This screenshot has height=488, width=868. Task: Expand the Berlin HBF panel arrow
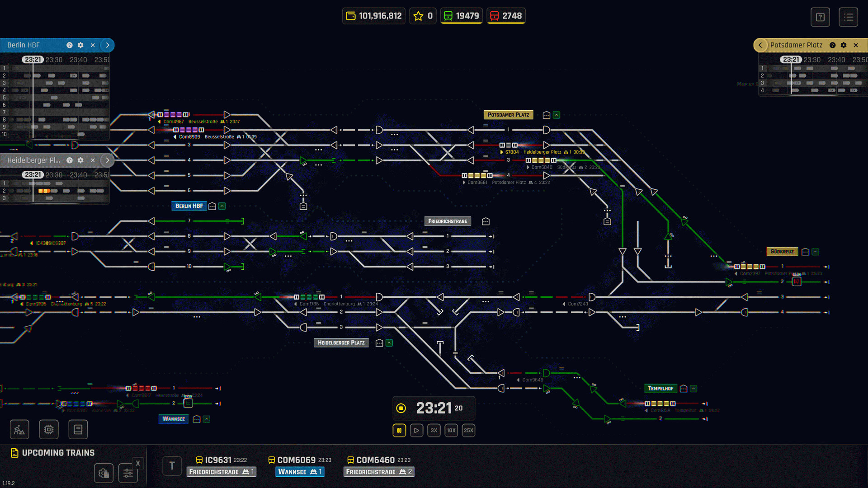pos(107,45)
